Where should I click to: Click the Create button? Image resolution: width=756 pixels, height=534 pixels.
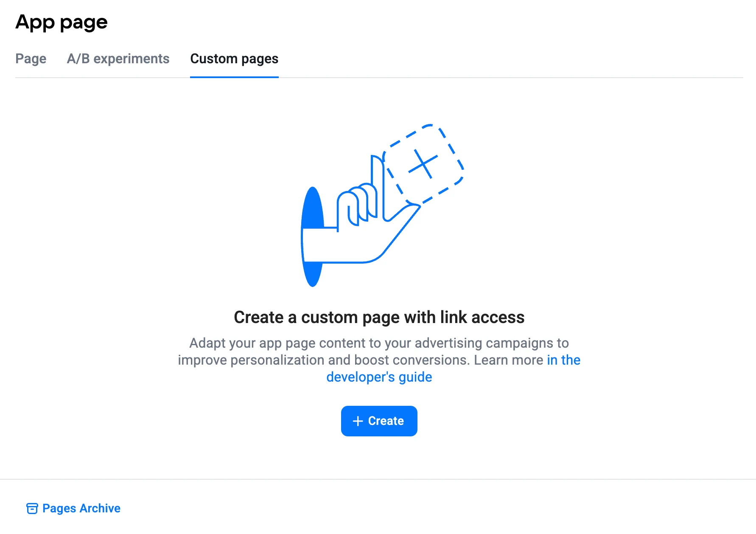379,421
